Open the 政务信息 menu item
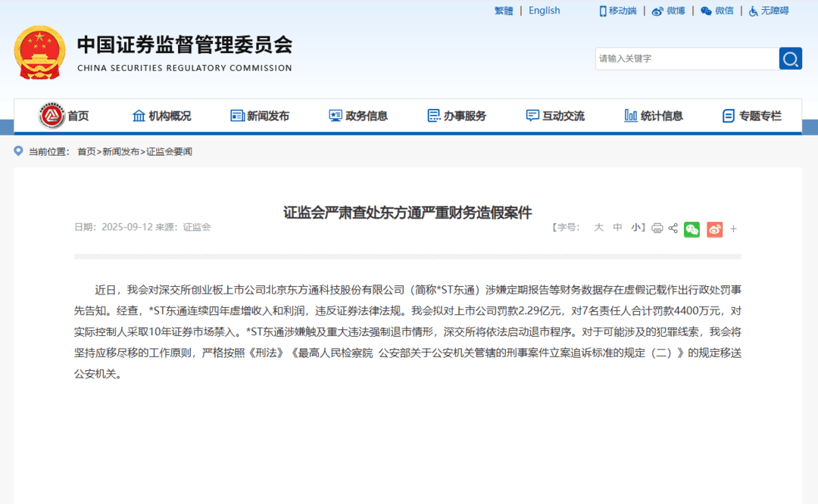Screen dimensions: 818x504 tap(359, 115)
